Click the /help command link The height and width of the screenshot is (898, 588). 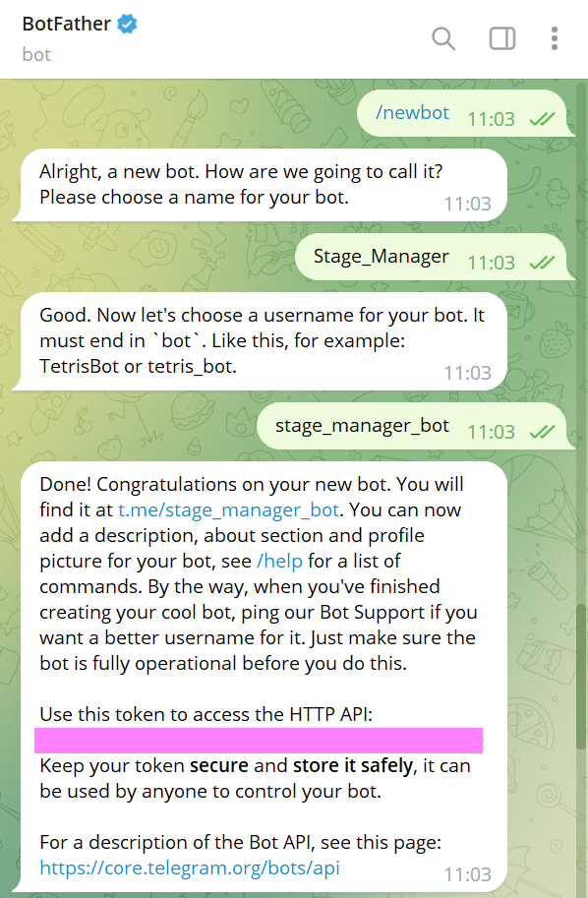tap(279, 561)
